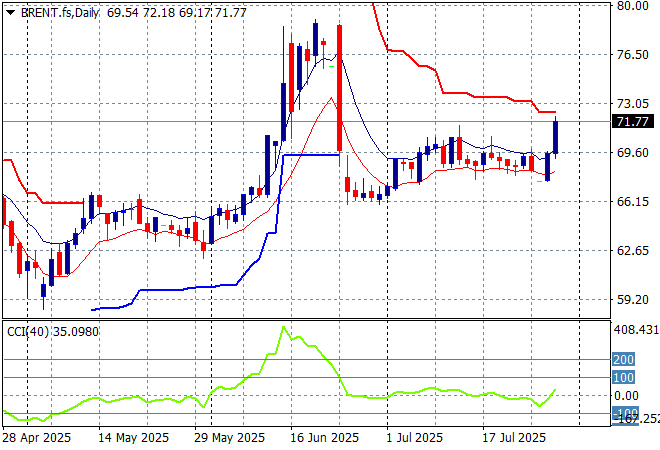The image size is (660, 450).
Task: Click the triangle arrow beside BRENT.fs title
Action: [x=11, y=13]
